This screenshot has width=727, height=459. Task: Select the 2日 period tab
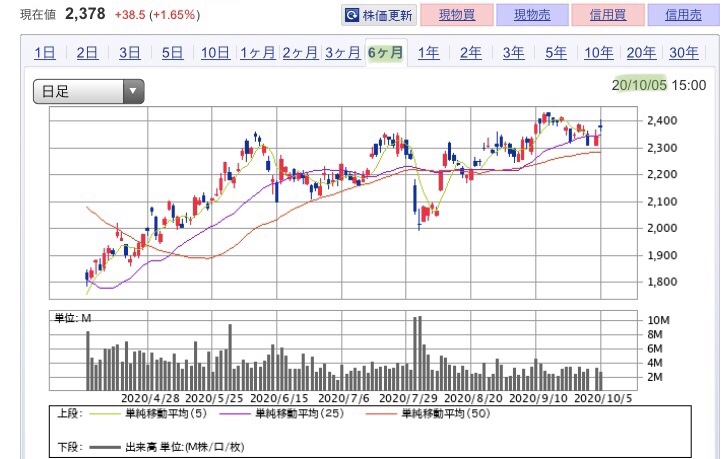coord(87,53)
